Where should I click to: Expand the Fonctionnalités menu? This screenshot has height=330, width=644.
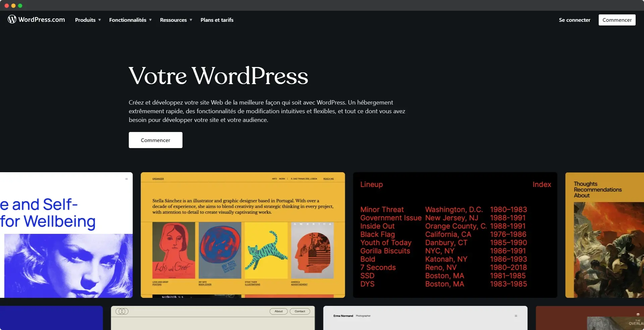(x=130, y=20)
